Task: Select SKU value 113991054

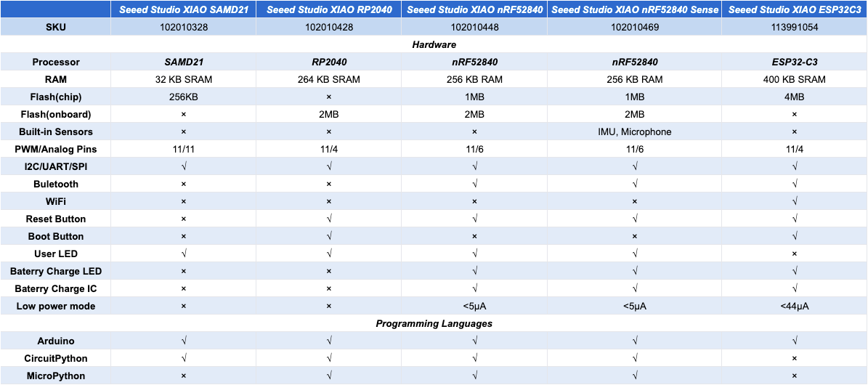Action: click(x=795, y=27)
